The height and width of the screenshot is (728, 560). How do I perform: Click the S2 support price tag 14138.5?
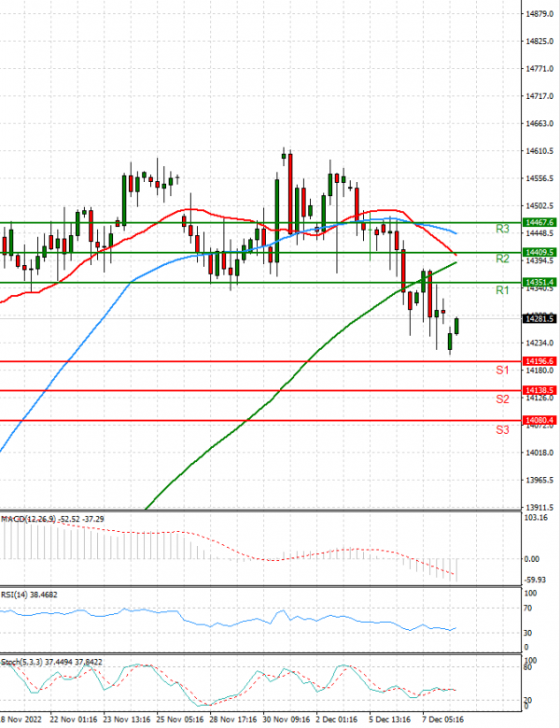click(540, 390)
